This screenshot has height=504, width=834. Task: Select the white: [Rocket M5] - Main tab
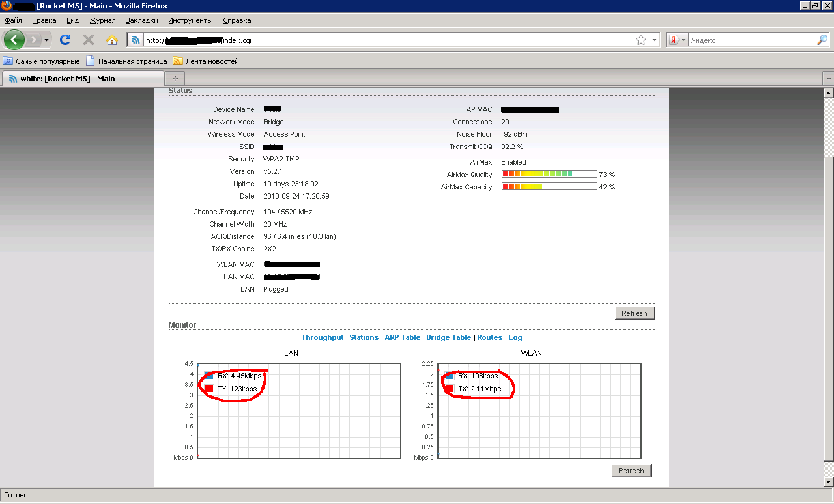(83, 79)
